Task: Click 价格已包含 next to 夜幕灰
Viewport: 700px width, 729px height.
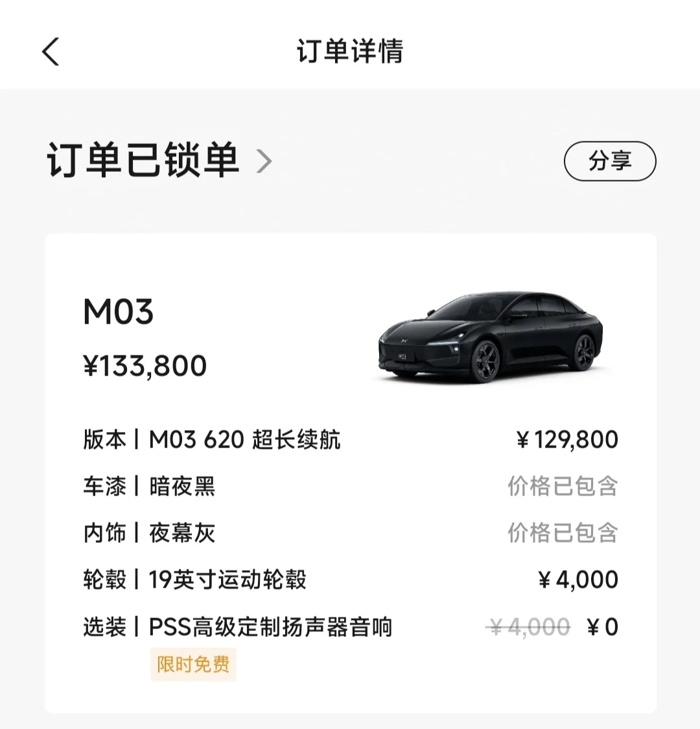Action: point(563,532)
